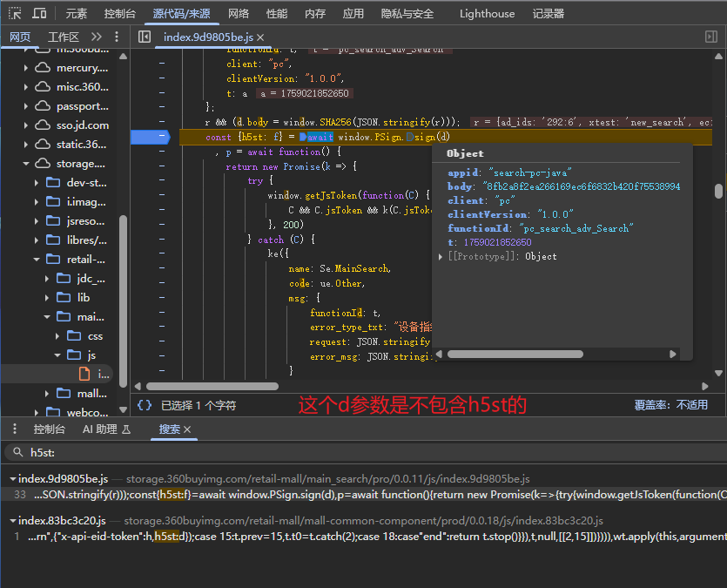Click the mercury cloud icon
Screen dimensions: 727x588
click(43, 68)
